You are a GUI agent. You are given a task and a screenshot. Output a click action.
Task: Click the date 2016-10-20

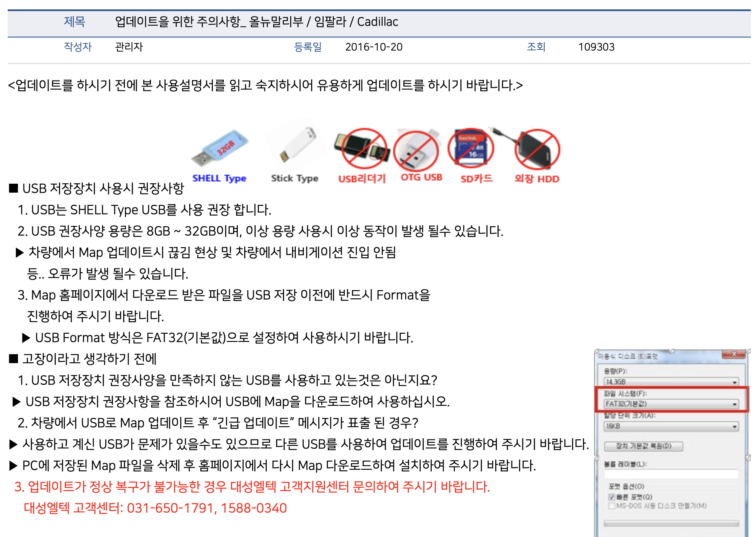374,47
